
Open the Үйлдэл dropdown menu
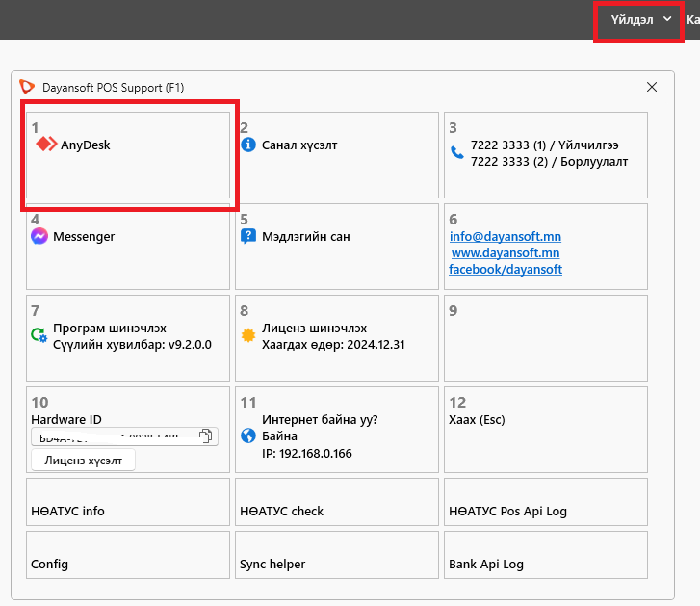[640, 20]
